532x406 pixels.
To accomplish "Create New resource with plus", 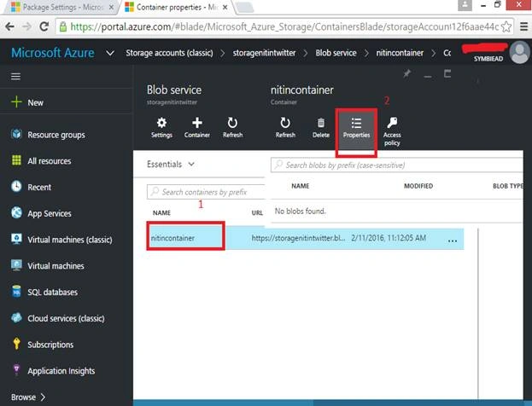I will pos(27,102).
